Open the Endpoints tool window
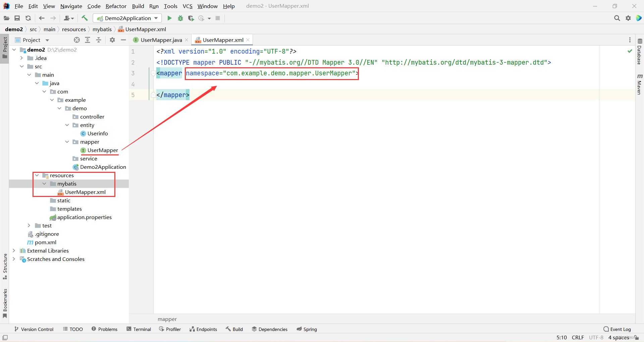This screenshot has width=644, height=342. 203,329
